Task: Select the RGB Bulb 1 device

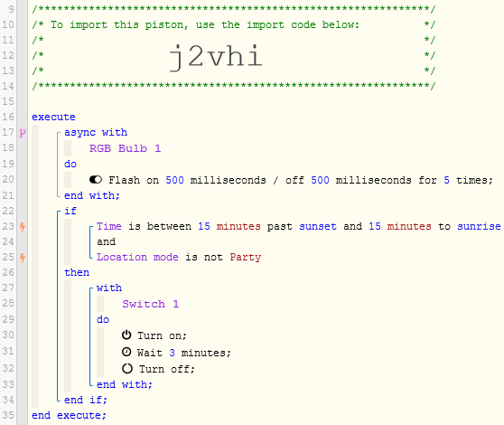Action: (125, 148)
